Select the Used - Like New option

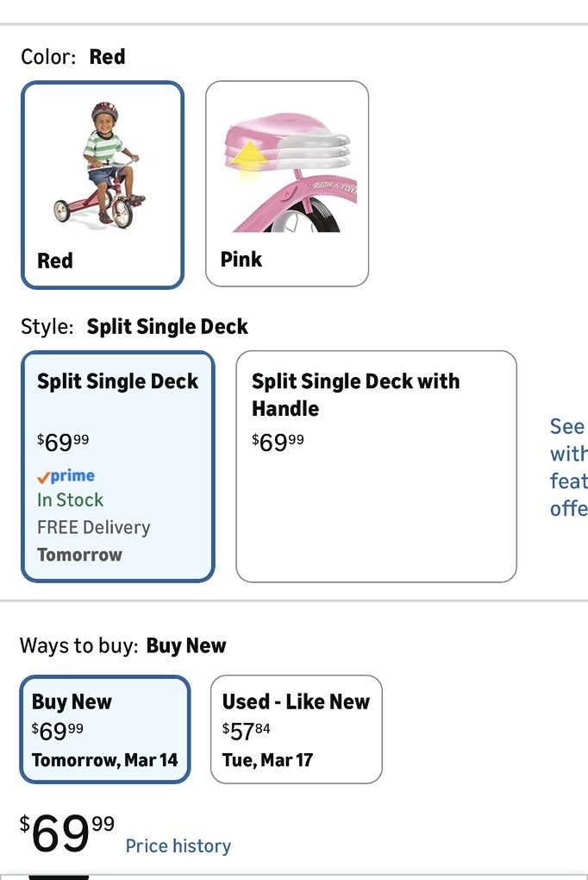[x=296, y=729]
